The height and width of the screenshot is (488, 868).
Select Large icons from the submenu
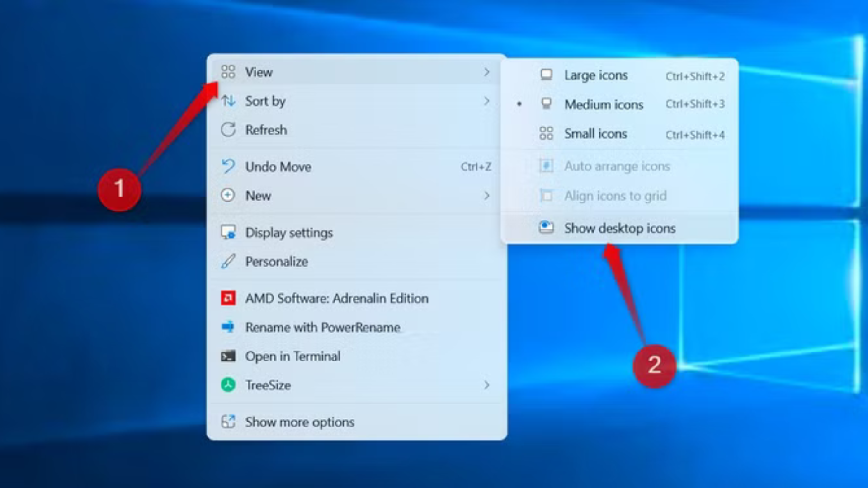click(596, 75)
